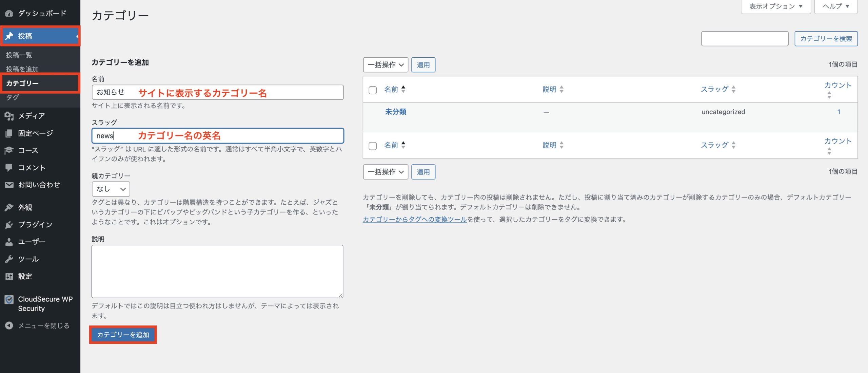Viewport: 868px width, 373px height.
Task: Click the CloudSecure WP Security shield icon
Action: 9,300
